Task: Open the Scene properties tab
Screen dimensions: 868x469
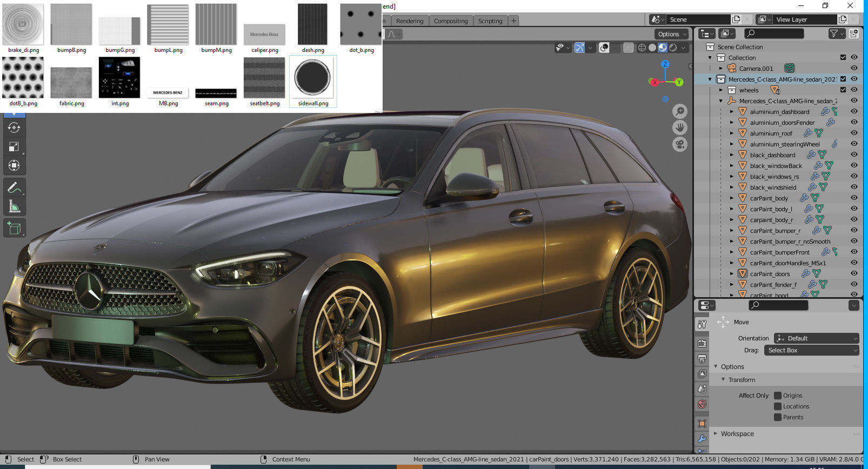Action: coord(702,389)
